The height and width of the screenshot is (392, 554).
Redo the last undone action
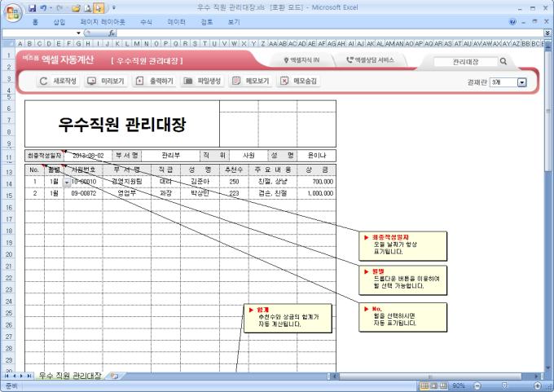point(59,8)
